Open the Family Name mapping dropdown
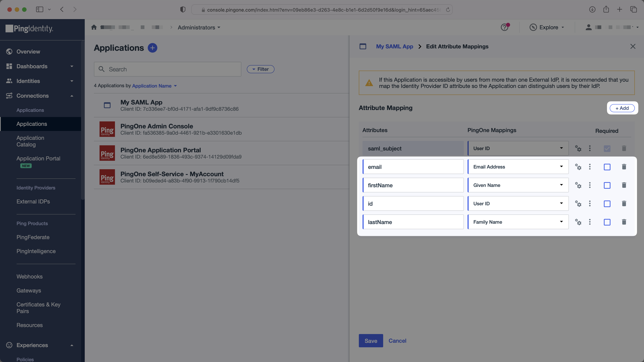The image size is (644, 362). (518, 222)
